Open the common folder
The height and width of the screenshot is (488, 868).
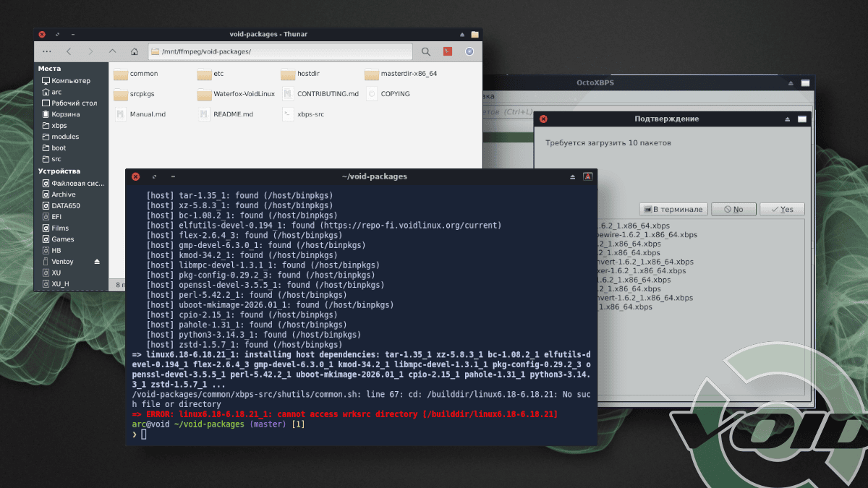pos(136,74)
